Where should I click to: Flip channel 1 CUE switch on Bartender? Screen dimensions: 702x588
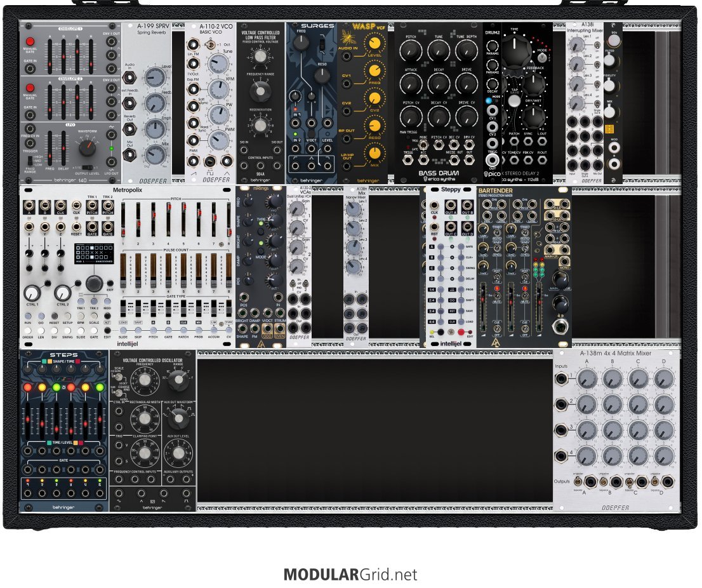pyautogui.click(x=497, y=328)
